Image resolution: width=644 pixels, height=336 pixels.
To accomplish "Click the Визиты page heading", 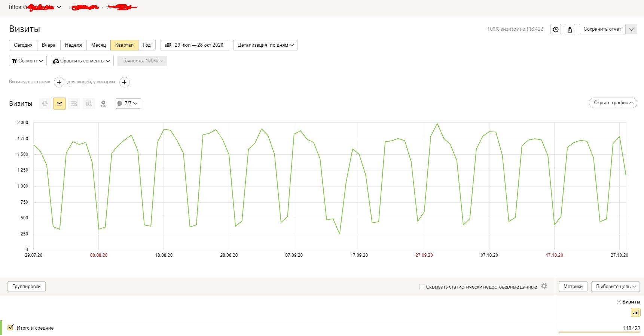I will point(24,29).
